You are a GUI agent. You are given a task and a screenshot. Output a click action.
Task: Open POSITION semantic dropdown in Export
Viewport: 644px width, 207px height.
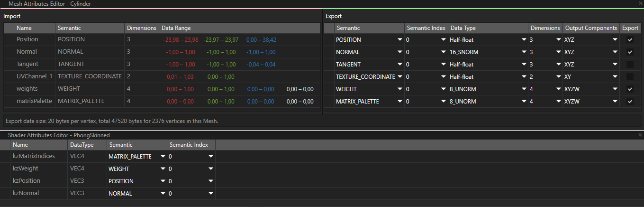click(369, 40)
